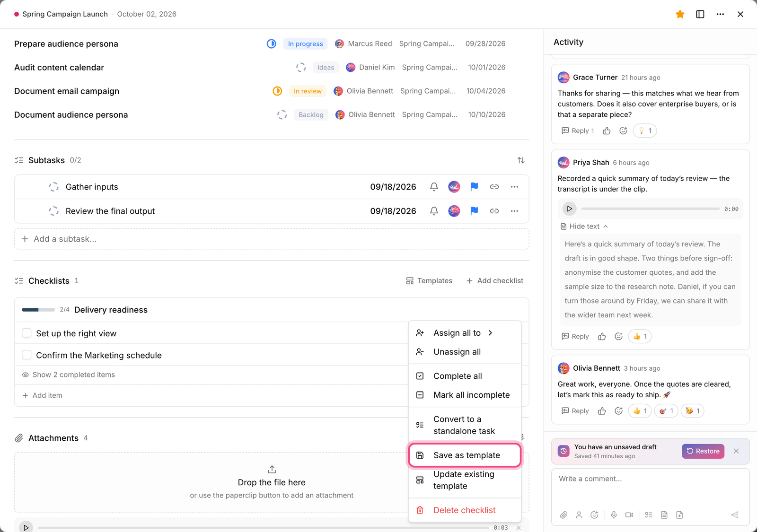Copy link icon for Gather inputs subtask

tap(494, 187)
